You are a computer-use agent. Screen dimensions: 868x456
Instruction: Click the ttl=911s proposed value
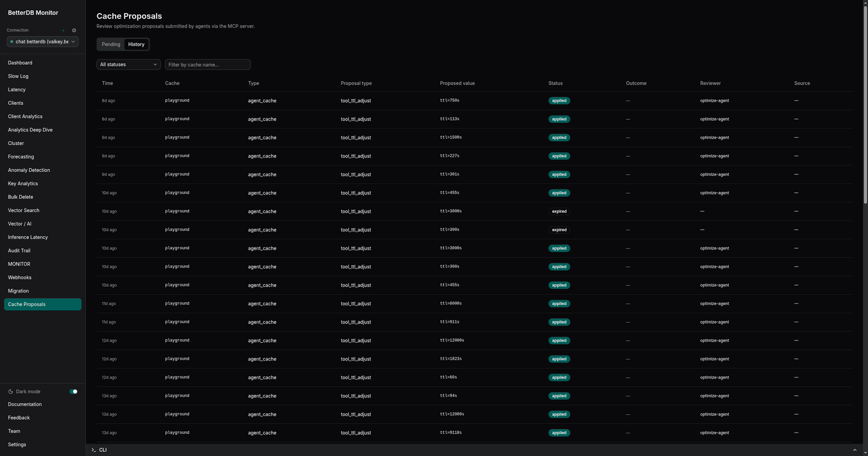pyautogui.click(x=450, y=322)
